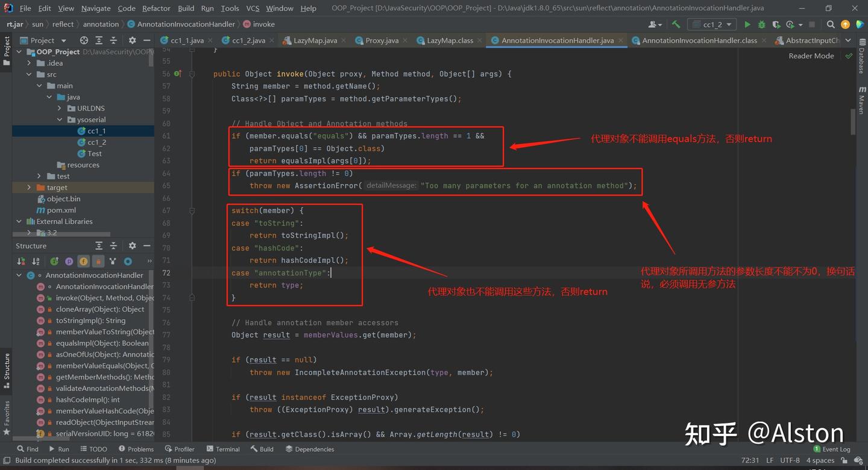
Task: Collapse the OOP_Project root node
Action: (20, 52)
